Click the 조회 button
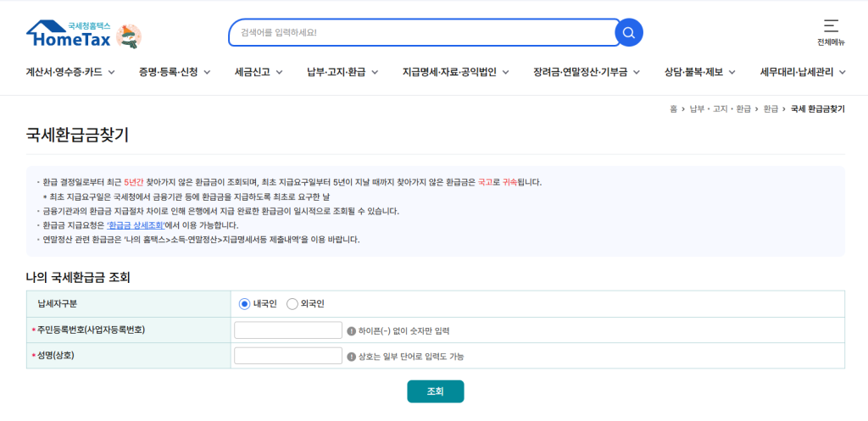The height and width of the screenshot is (421, 868). tap(435, 391)
